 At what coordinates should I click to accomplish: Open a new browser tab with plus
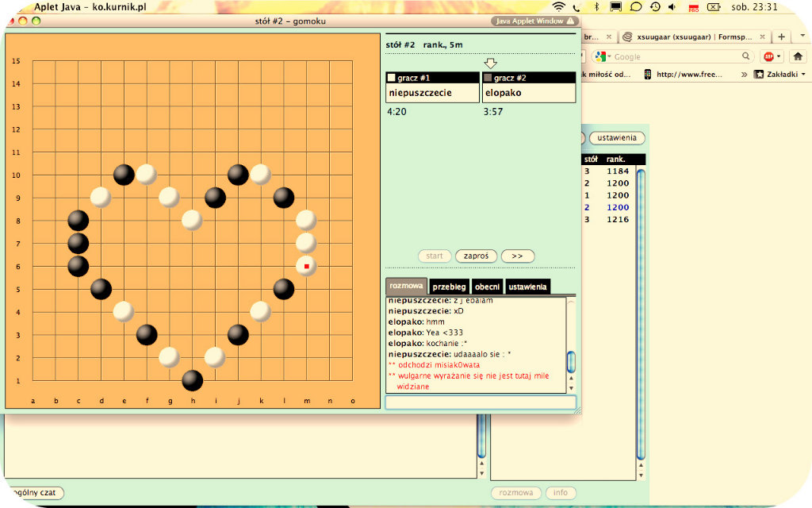tap(781, 37)
